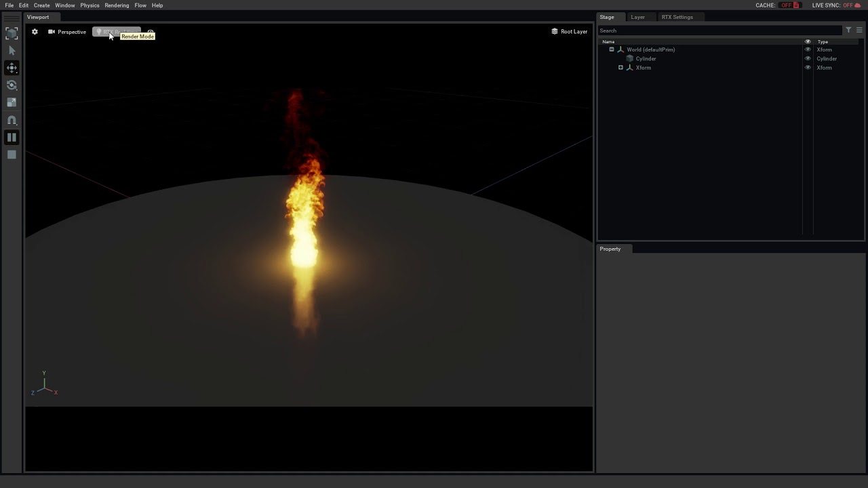
Task: Click the Stage search field
Action: (719, 30)
